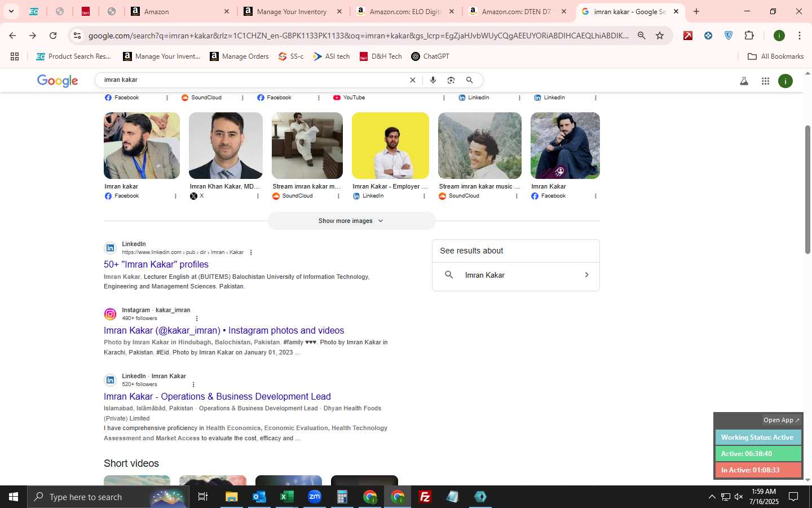Expand Show more images
812x508 pixels.
click(351, 221)
